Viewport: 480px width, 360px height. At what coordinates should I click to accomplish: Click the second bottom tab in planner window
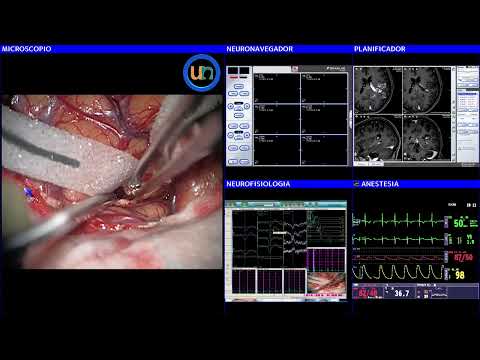point(376,164)
